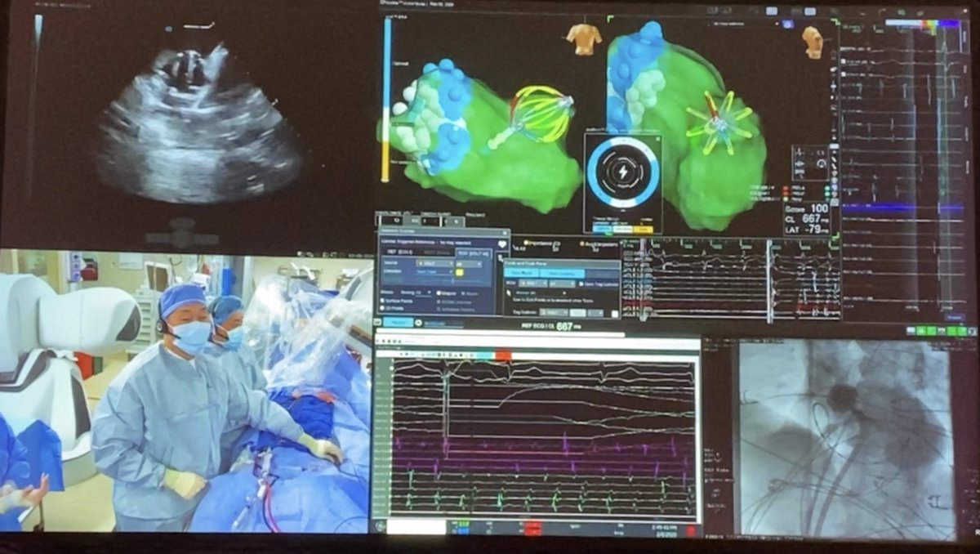Click the small round icon beside blue tab

pos(418,322)
